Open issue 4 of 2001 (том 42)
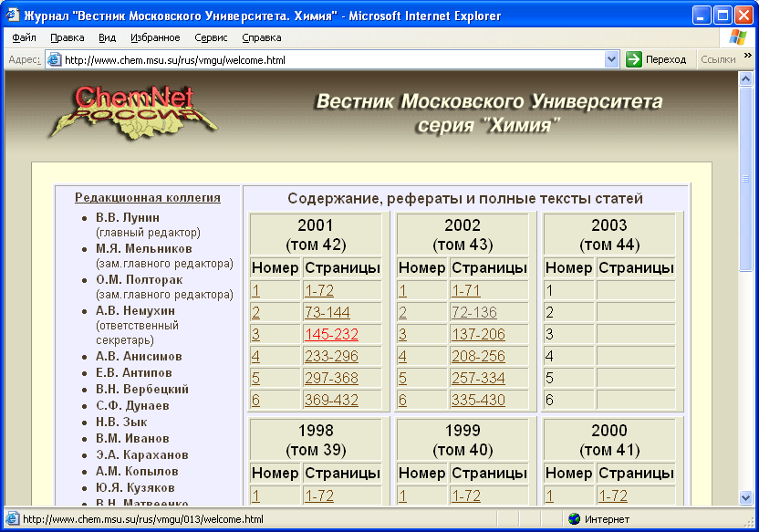This screenshot has height=532, width=759. pos(256,356)
